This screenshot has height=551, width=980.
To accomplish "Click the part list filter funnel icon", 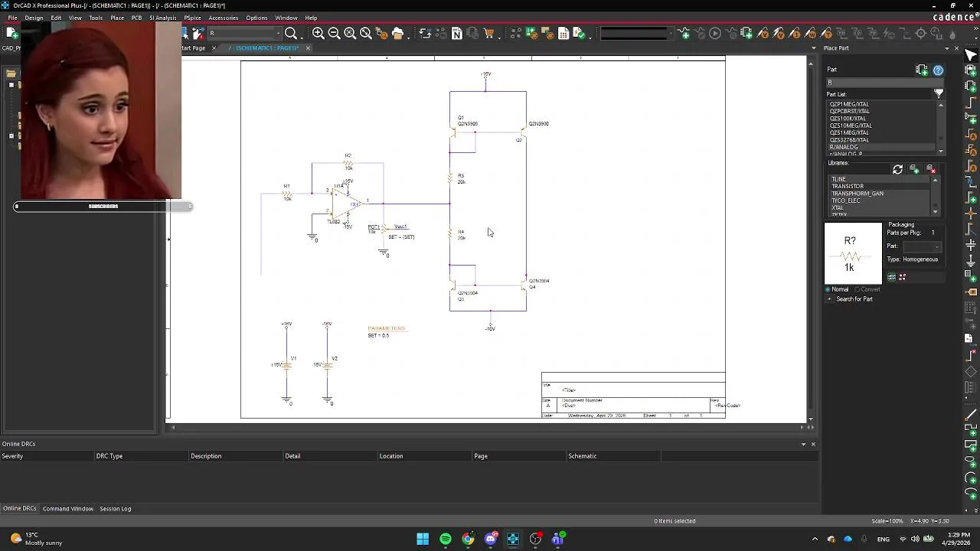I will 938,93.
